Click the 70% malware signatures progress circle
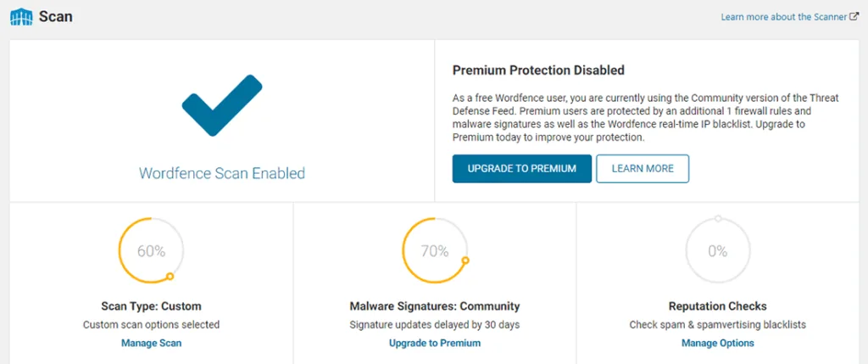Screen dimensions: 868x364 (434, 251)
